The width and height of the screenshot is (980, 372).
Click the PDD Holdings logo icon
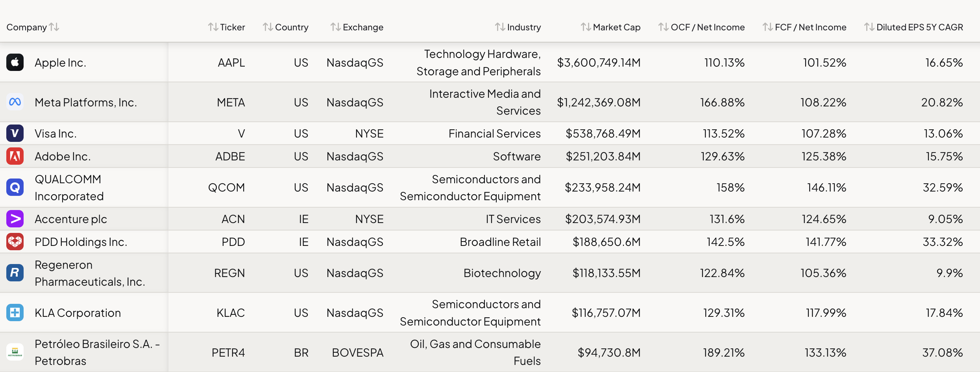pyautogui.click(x=15, y=242)
